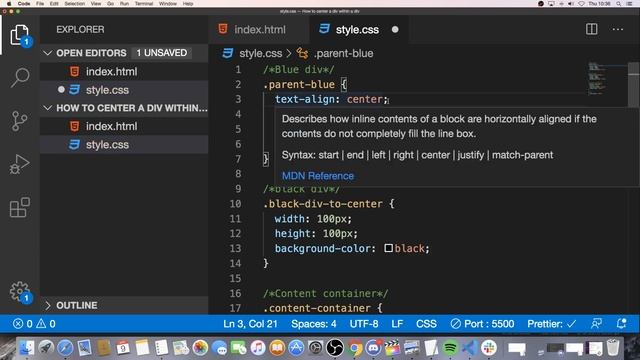The width and height of the screenshot is (640, 360).
Task: Open the Terminal menu
Action: point(144,4)
